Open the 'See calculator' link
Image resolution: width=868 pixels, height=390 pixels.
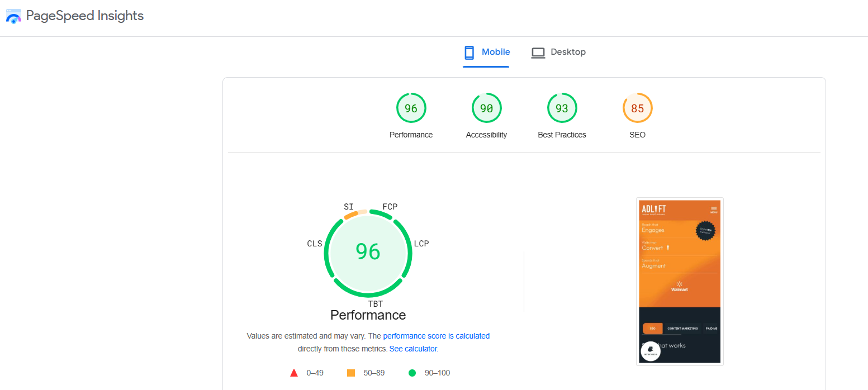[x=413, y=349]
